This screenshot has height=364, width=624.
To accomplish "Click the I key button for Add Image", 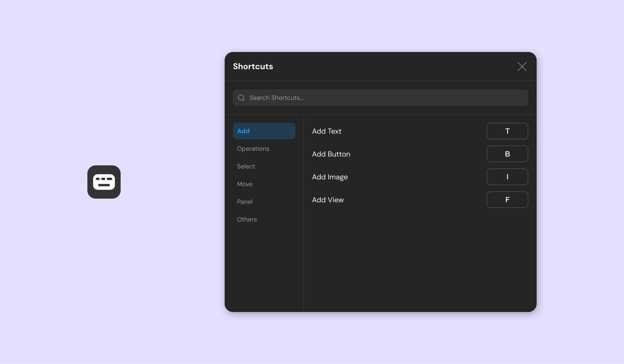I will coord(507,177).
